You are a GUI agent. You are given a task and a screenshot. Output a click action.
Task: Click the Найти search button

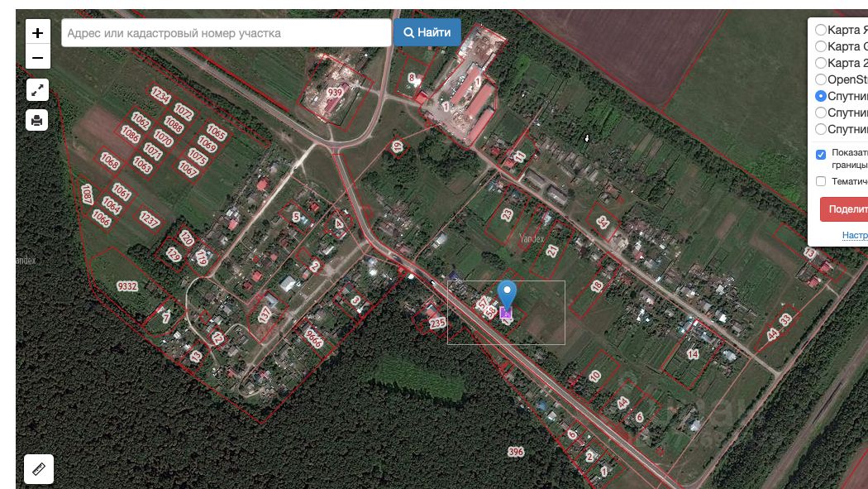(x=427, y=32)
